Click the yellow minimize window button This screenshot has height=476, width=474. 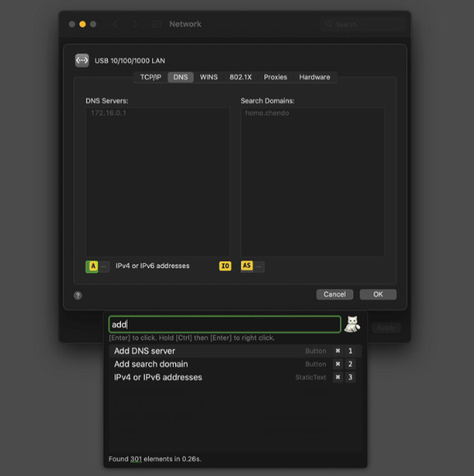82,24
